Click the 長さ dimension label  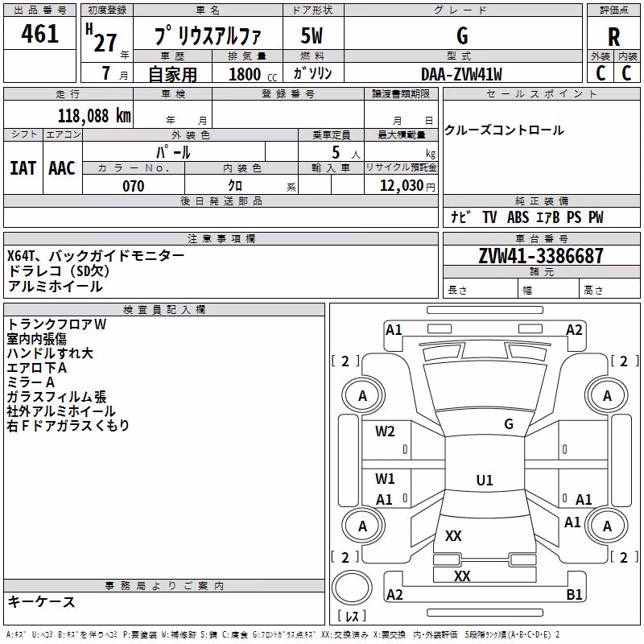point(457,290)
